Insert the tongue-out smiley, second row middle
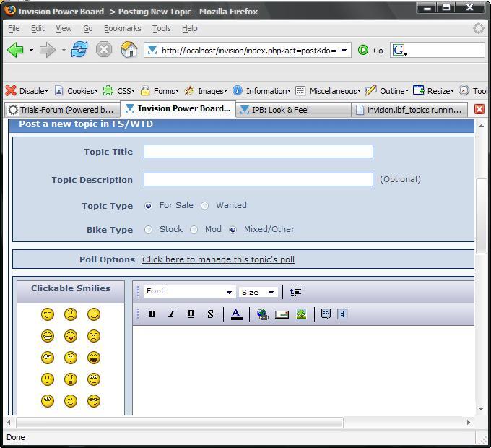The width and height of the screenshot is (491, 448). 71,336
